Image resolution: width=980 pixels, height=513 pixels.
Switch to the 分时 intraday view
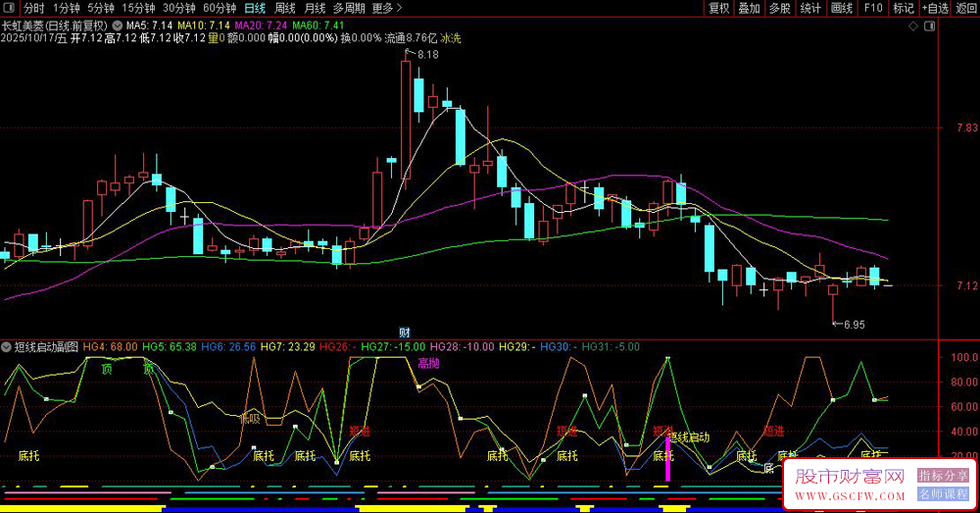(34, 8)
